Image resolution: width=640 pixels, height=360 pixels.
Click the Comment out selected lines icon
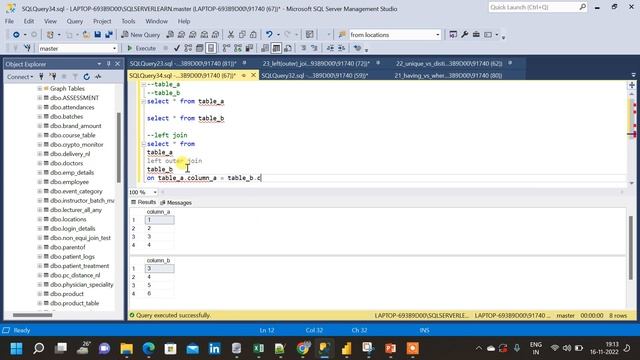(x=303, y=48)
